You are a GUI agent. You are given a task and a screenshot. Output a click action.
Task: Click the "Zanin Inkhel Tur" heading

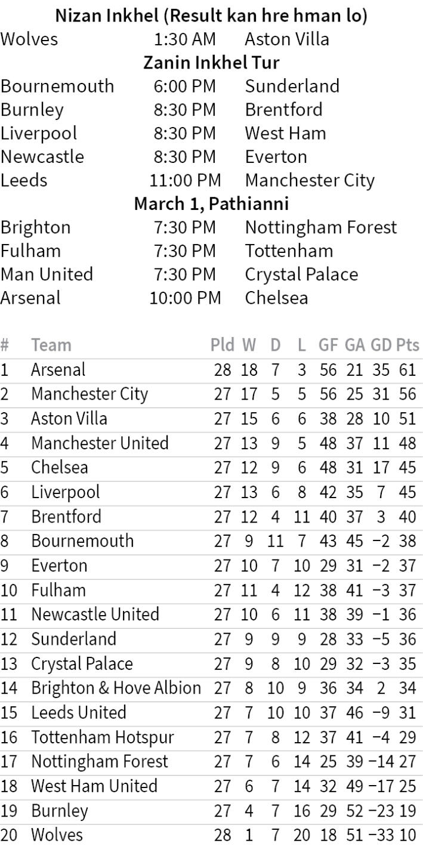coord(211,62)
